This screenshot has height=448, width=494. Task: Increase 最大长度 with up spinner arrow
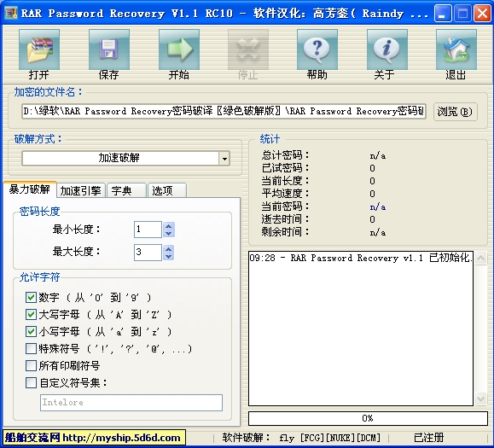(169, 249)
